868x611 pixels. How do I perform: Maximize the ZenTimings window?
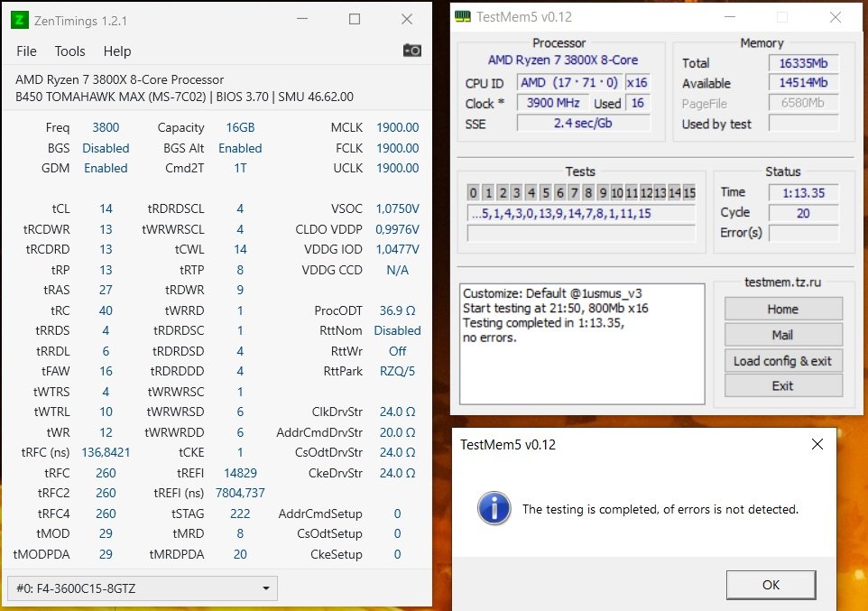(x=355, y=19)
